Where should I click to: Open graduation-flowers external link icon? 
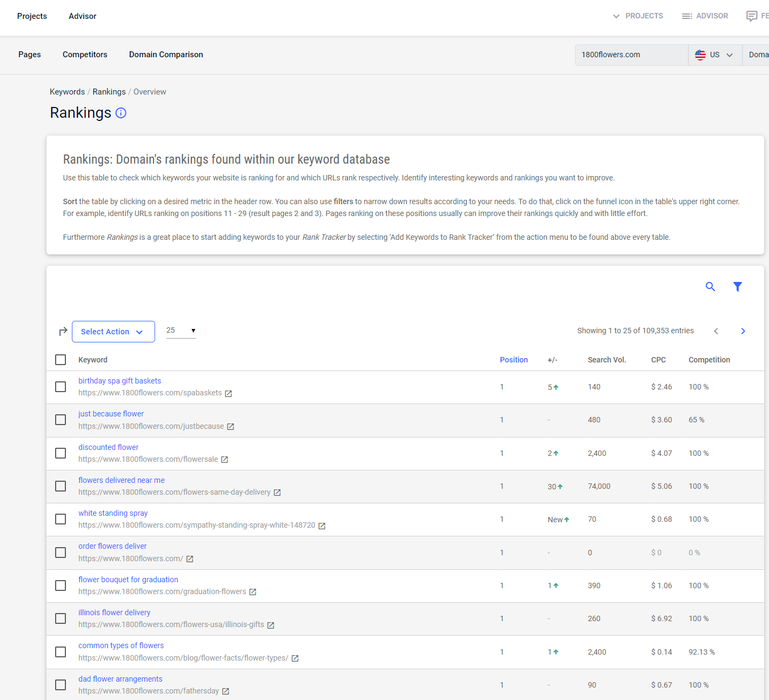tap(252, 592)
